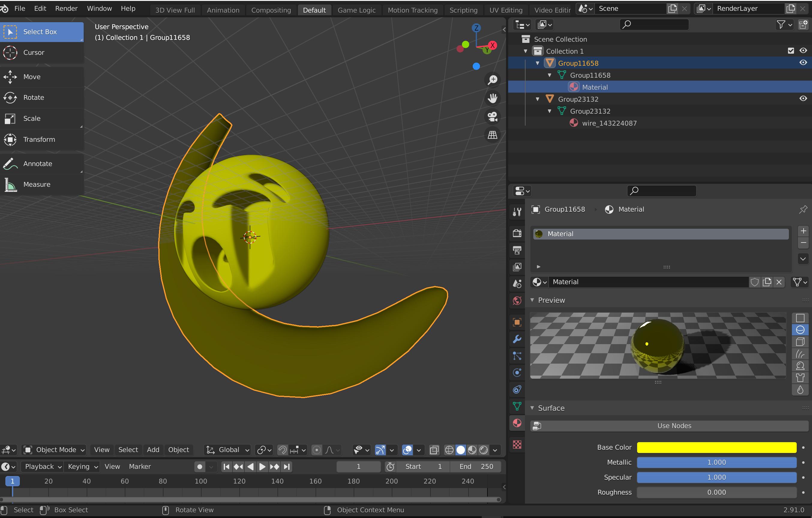Image resolution: width=812 pixels, height=518 pixels.
Task: Open the Physics properties tab
Action: coord(517,373)
